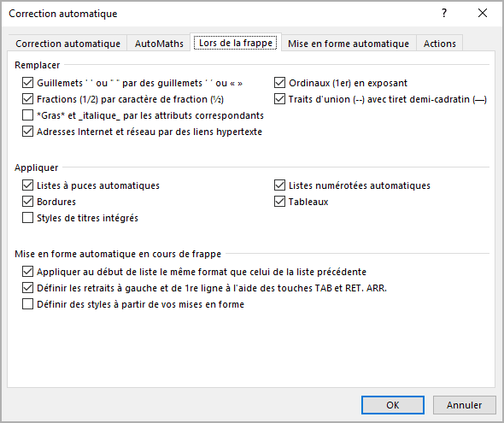Uncheck the Bordures checkbox

click(x=27, y=202)
